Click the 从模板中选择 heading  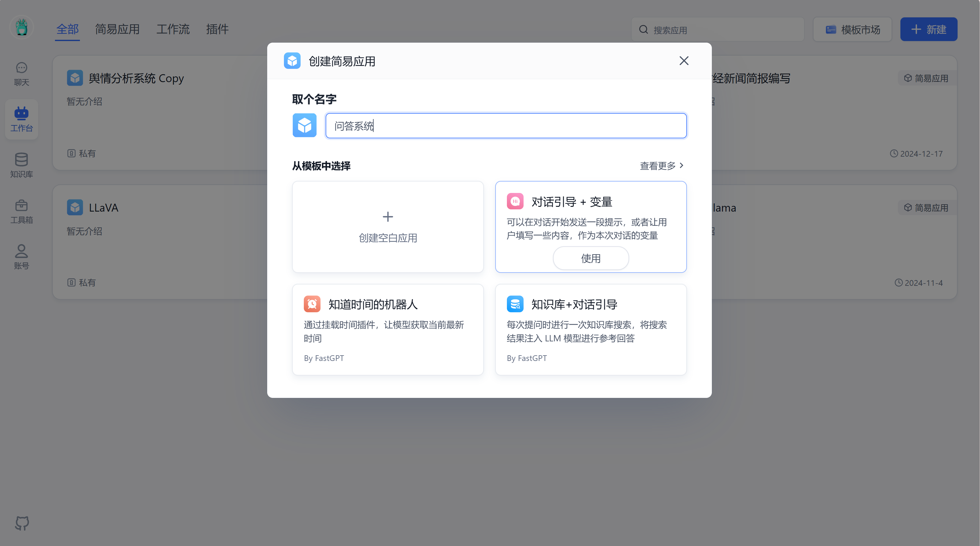[321, 166]
